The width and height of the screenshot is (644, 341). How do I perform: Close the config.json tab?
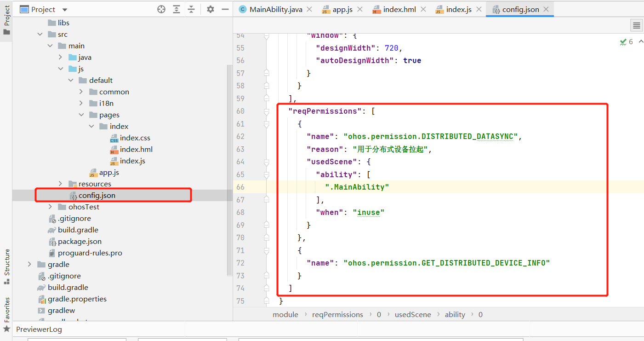tap(546, 9)
